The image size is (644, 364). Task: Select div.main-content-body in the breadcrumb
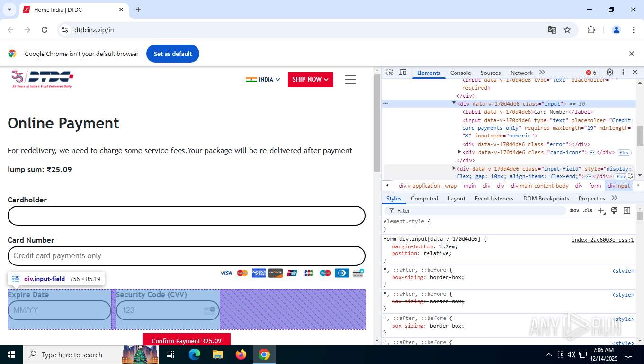coord(539,186)
